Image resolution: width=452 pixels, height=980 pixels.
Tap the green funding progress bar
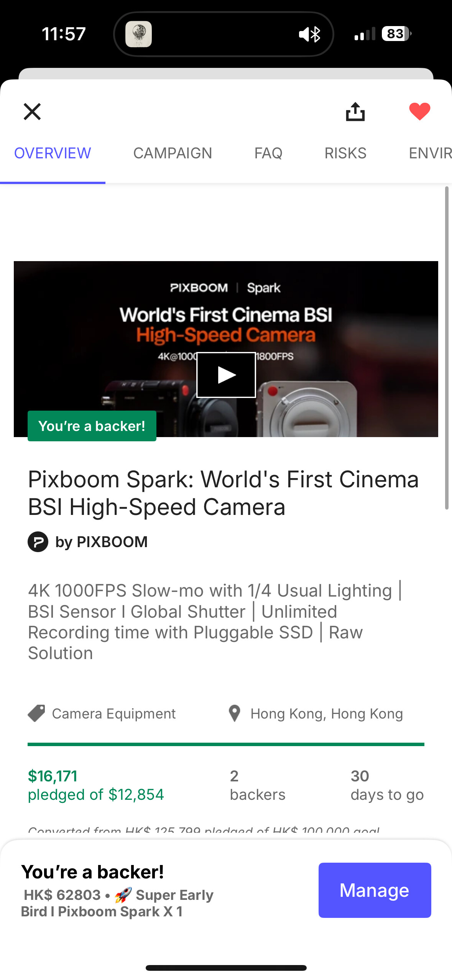pos(226,744)
